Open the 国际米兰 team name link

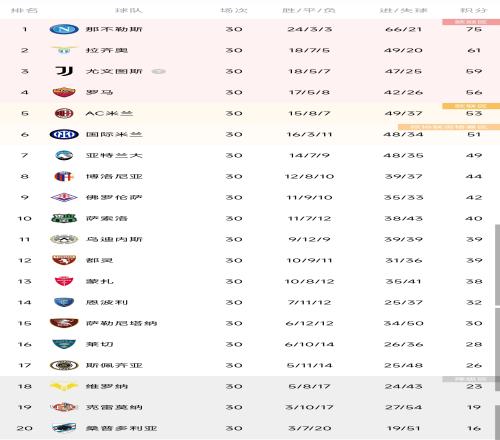[114, 134]
